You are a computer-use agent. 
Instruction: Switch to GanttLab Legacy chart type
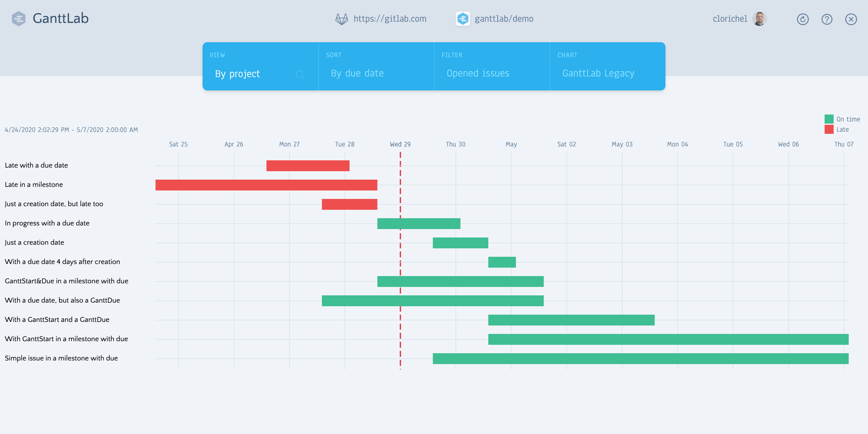click(599, 73)
